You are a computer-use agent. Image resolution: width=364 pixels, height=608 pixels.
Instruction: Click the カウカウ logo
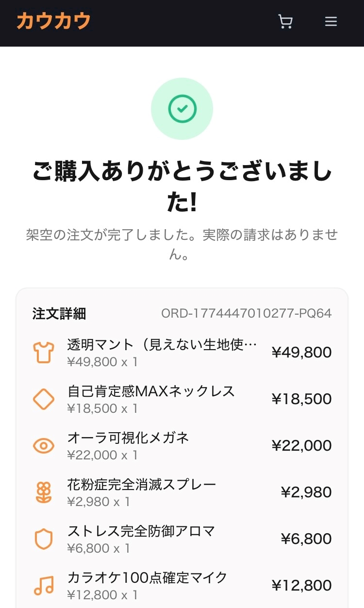click(x=53, y=22)
